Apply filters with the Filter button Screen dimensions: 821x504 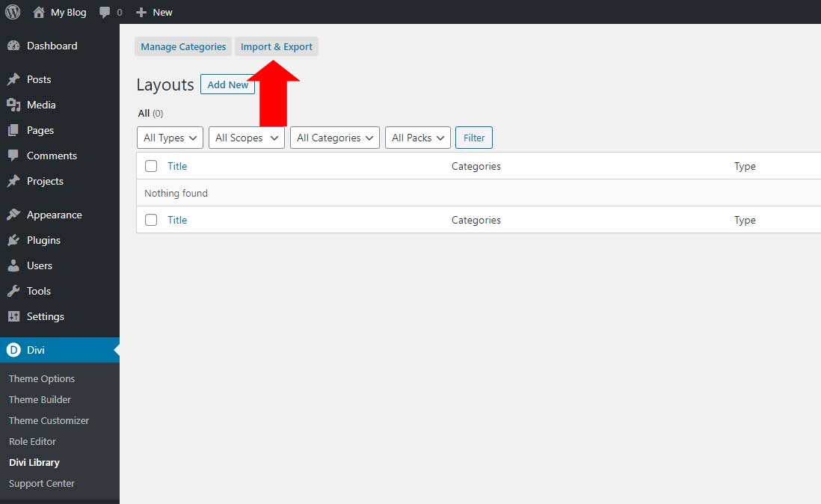[x=474, y=138]
